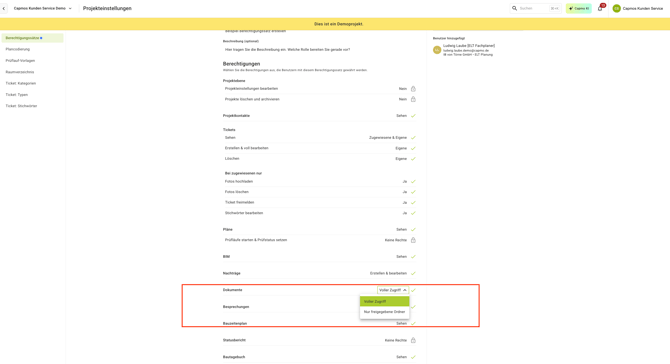Click the lock icon for Projekte löschen und archivieren
670x364 pixels.
click(413, 99)
